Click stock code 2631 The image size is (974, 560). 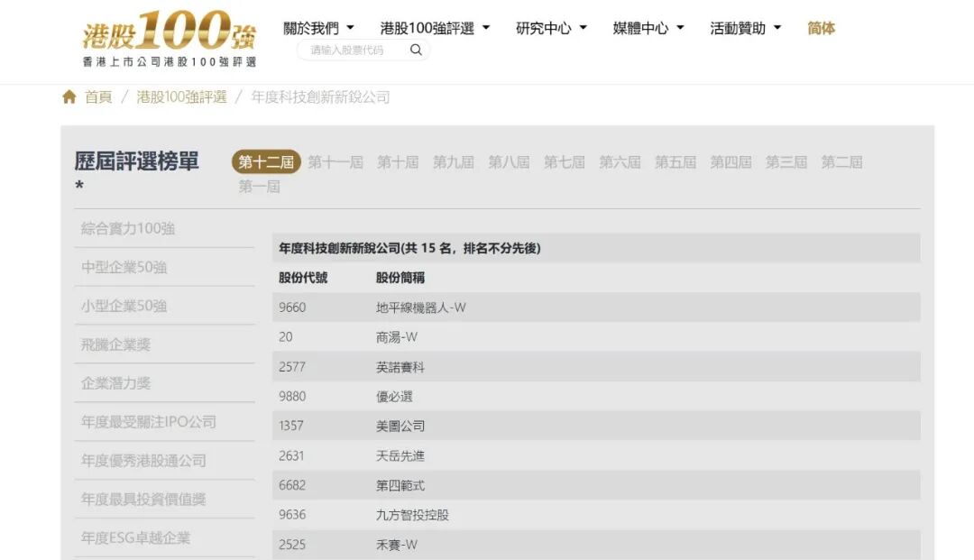291,455
